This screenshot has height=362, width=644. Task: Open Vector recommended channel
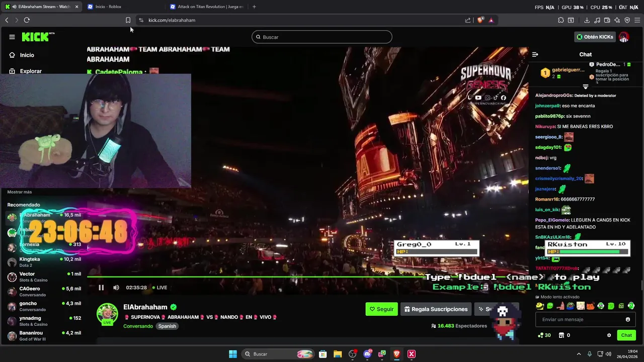(44, 277)
